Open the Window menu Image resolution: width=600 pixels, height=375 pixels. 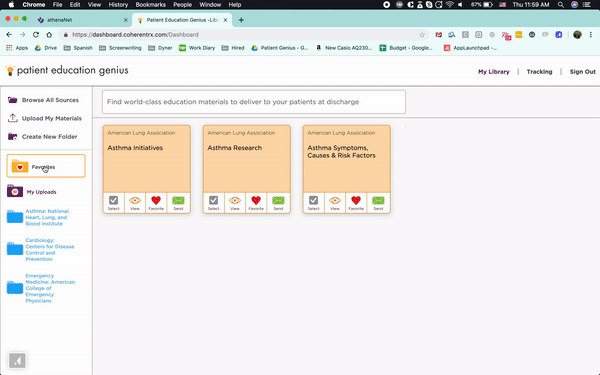coord(210,5)
